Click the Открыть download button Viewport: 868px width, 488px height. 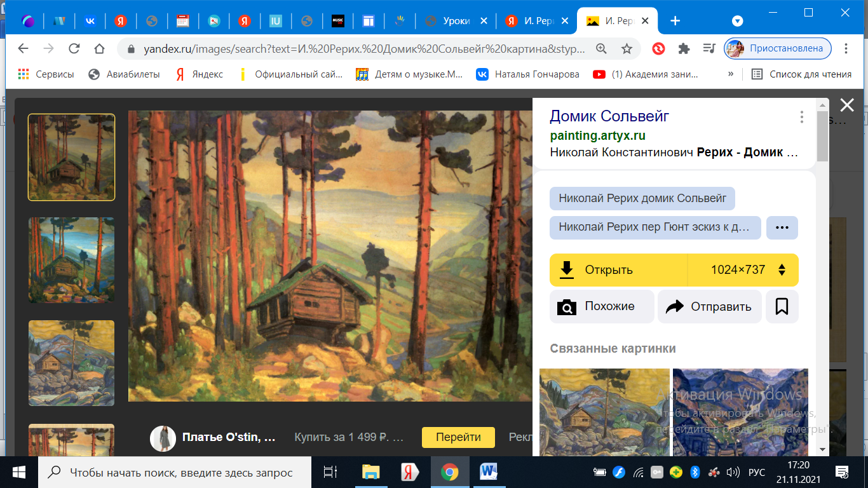point(618,269)
